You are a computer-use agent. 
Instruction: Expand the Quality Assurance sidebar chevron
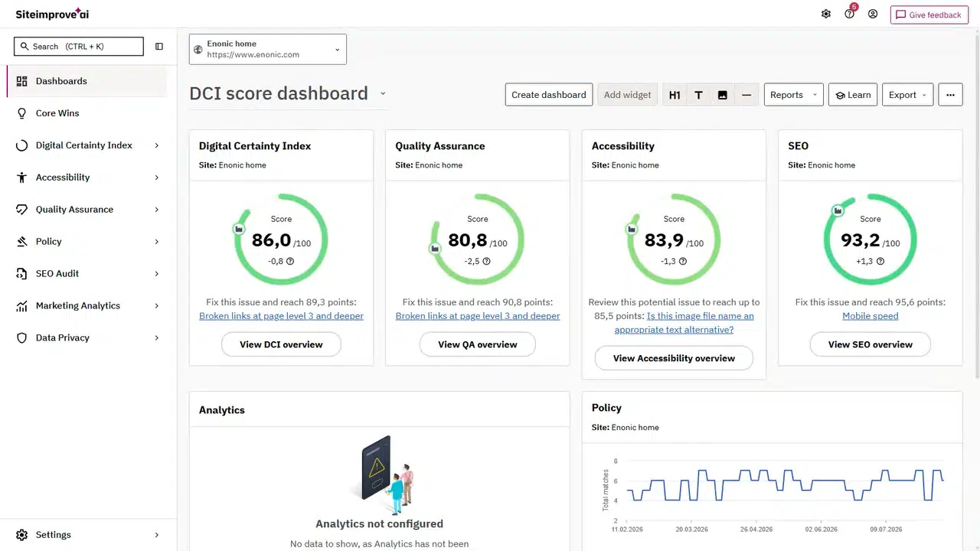(157, 210)
